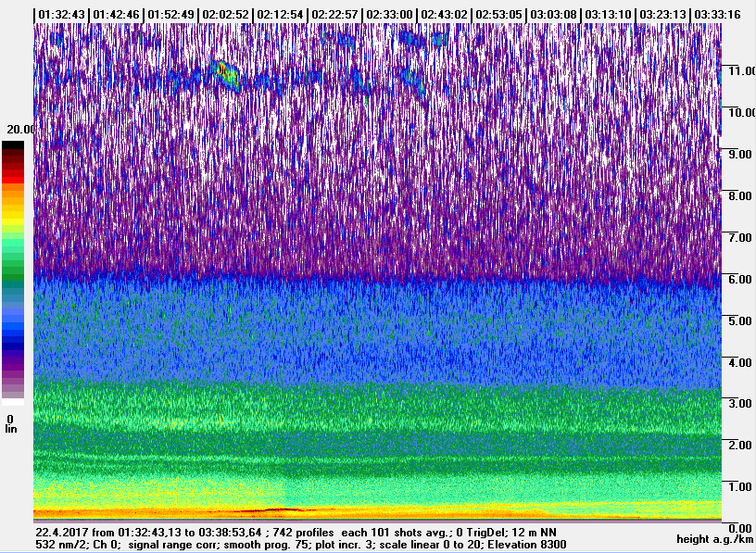Viewport: 756px width, 553px height.
Task: Click the 0 color scale minimum label
Action: click(10, 420)
